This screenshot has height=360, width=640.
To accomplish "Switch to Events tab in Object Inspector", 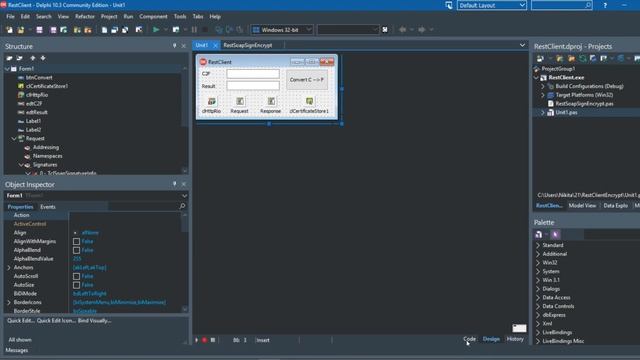I will (48, 207).
